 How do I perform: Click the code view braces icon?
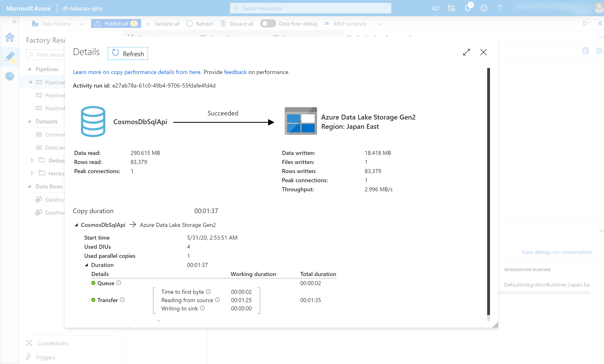[x=585, y=51]
